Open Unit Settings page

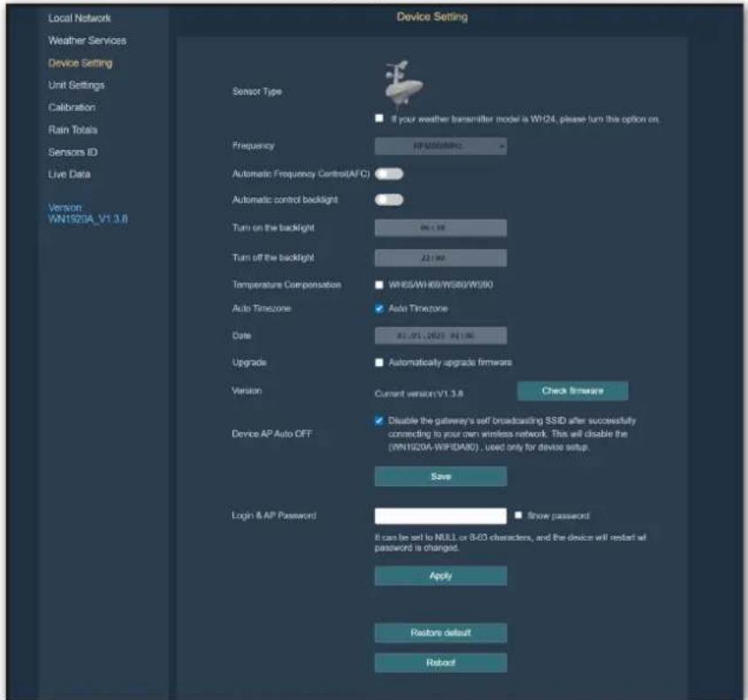click(x=76, y=86)
